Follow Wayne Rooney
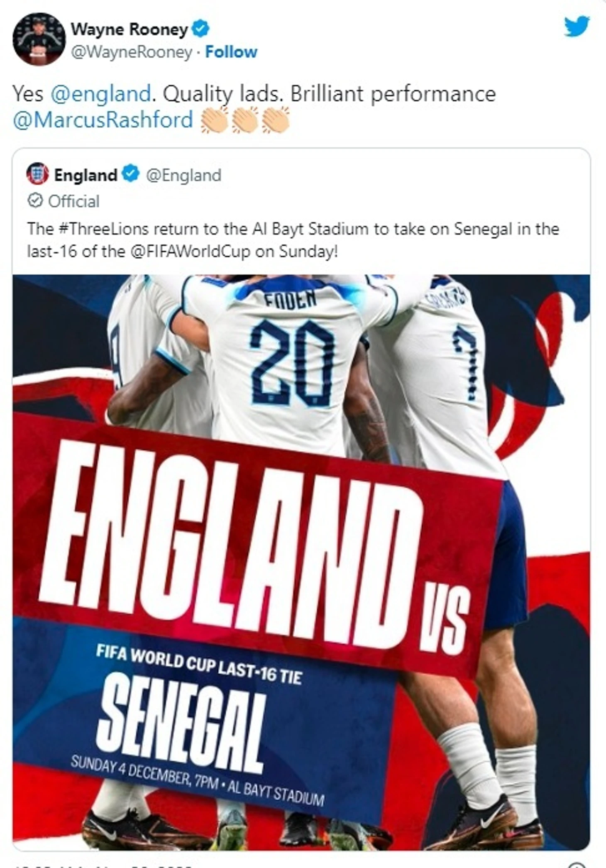606x868 pixels. point(231,52)
